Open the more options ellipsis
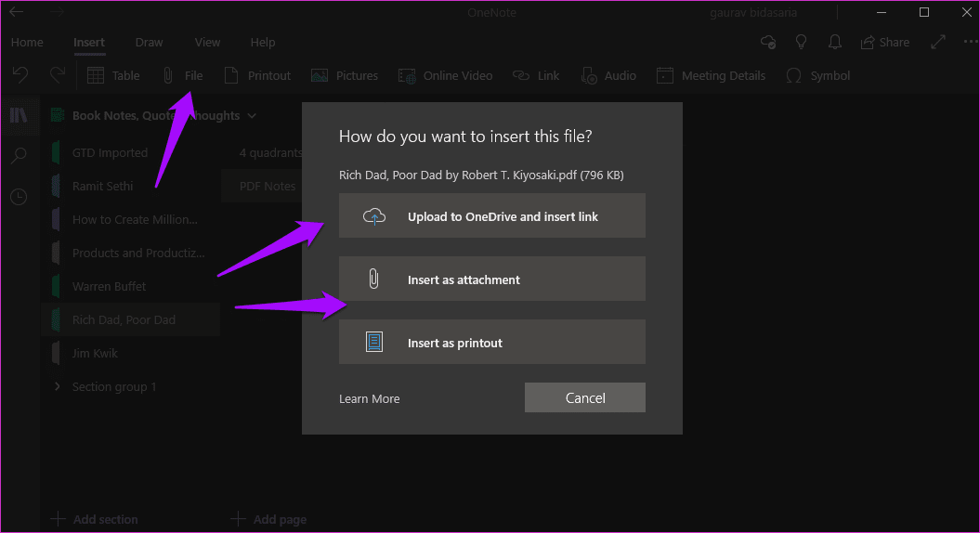Viewport: 980px width, 533px height. point(970,42)
